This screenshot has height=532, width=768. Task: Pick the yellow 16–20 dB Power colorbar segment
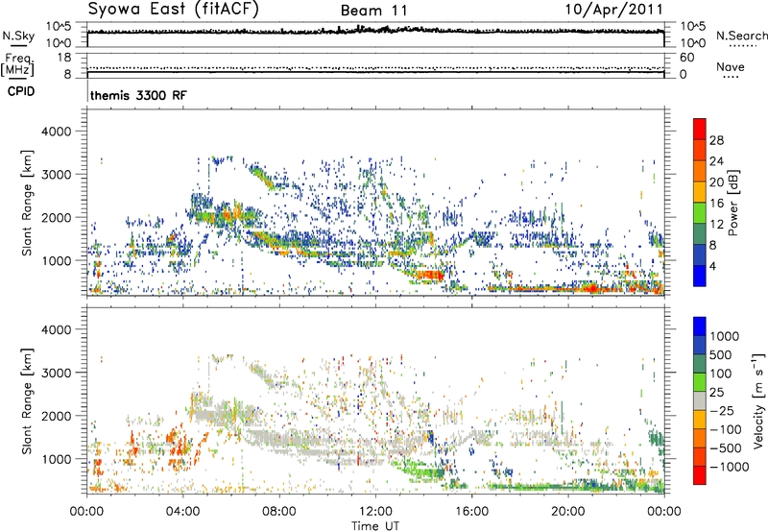[x=700, y=191]
